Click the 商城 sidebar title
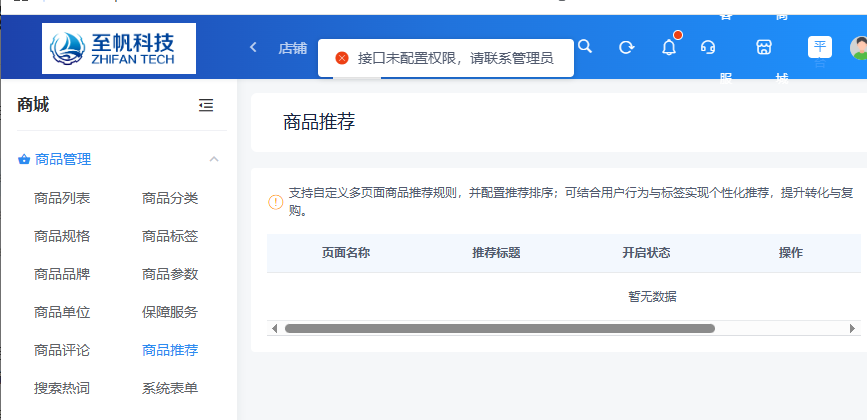Image resolution: width=867 pixels, height=420 pixels. pos(33,104)
